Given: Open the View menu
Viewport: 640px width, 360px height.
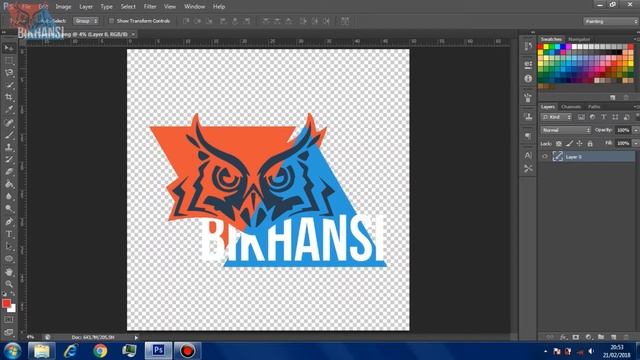Looking at the screenshot, I should pos(170,7).
